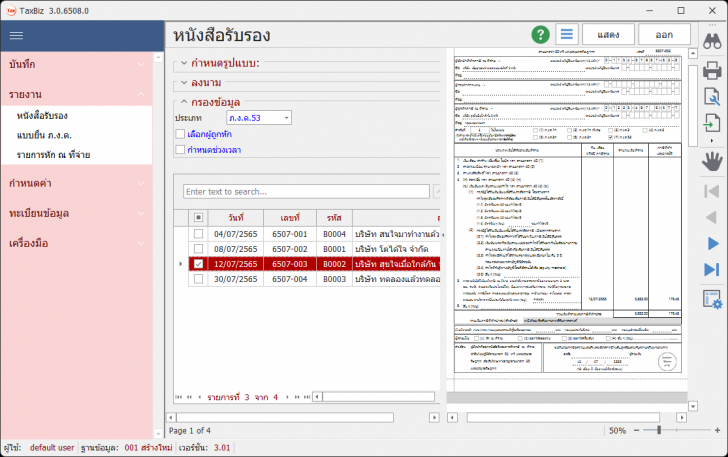Open the page setup tool icon

pos(712,97)
